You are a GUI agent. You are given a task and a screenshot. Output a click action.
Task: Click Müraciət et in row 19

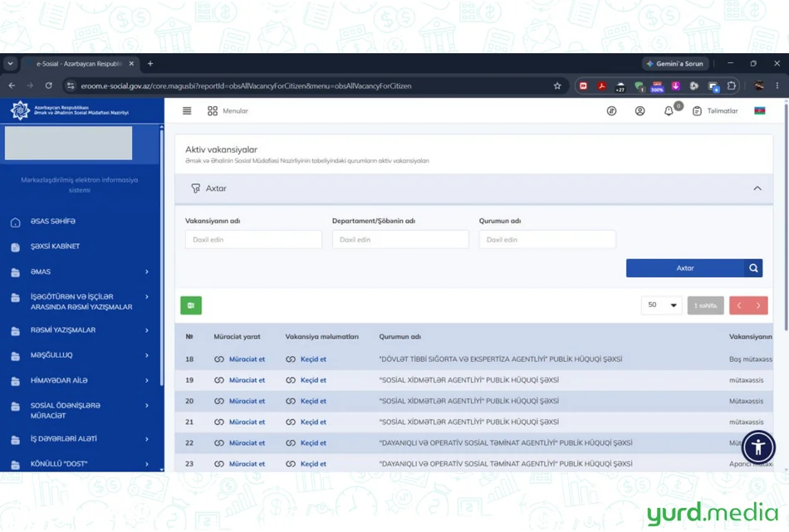tap(239, 380)
